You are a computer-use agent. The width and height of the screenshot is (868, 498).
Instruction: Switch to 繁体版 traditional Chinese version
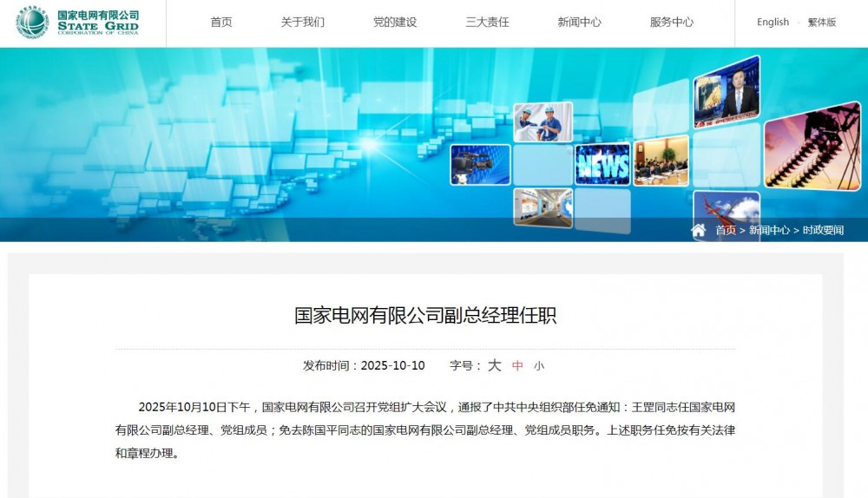822,23
